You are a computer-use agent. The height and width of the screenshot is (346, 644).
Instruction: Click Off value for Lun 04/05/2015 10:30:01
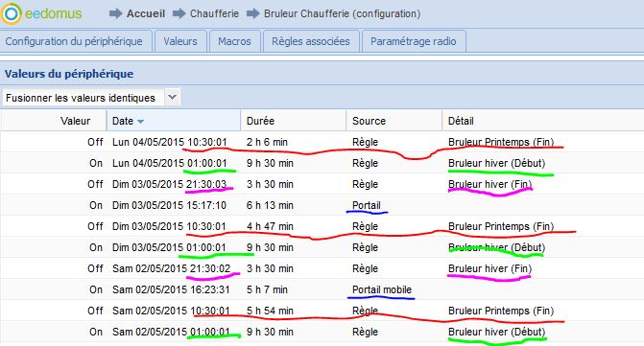coord(95,142)
